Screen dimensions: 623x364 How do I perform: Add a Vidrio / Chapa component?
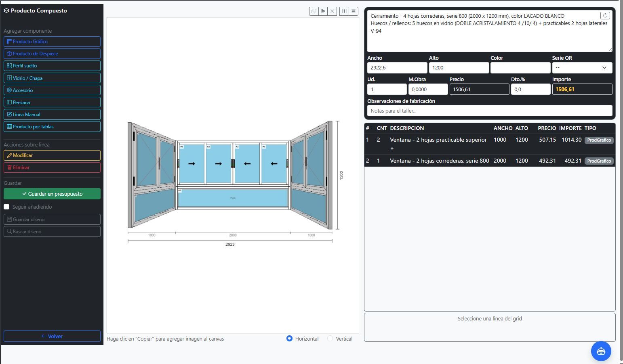(x=52, y=78)
